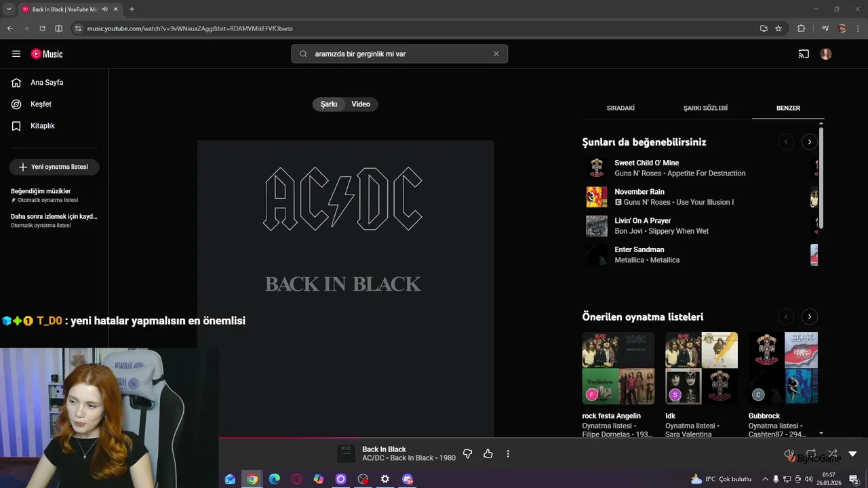Open rock festa Angelin playlist thumbnail
The image size is (868, 488).
[x=618, y=368]
